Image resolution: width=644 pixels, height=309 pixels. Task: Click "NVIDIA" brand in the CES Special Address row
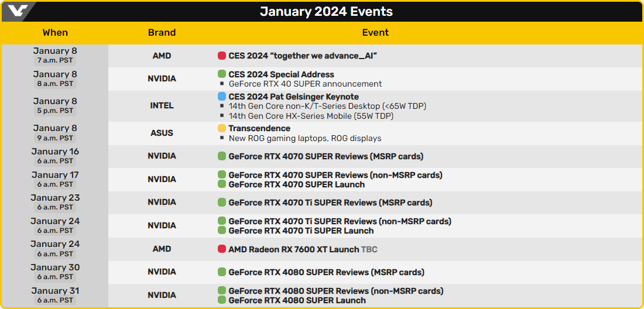coord(162,79)
